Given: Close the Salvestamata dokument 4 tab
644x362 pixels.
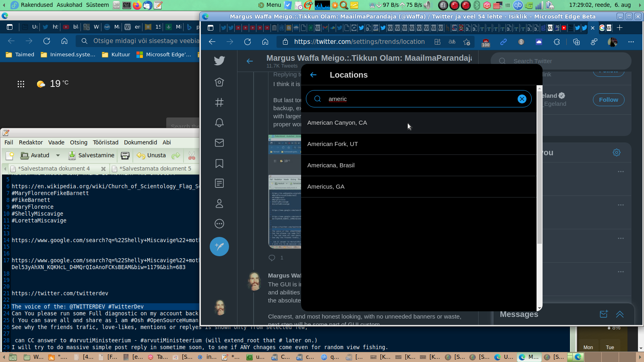Looking at the screenshot, I should coord(103,169).
